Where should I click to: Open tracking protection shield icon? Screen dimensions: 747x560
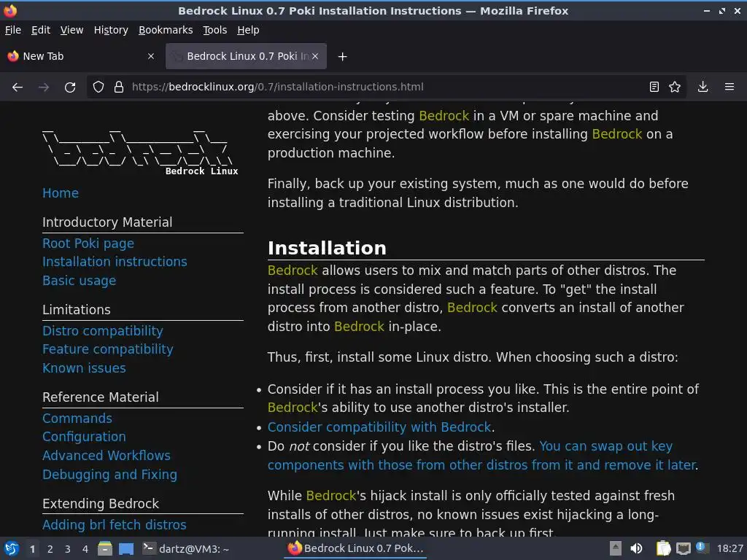pos(98,87)
